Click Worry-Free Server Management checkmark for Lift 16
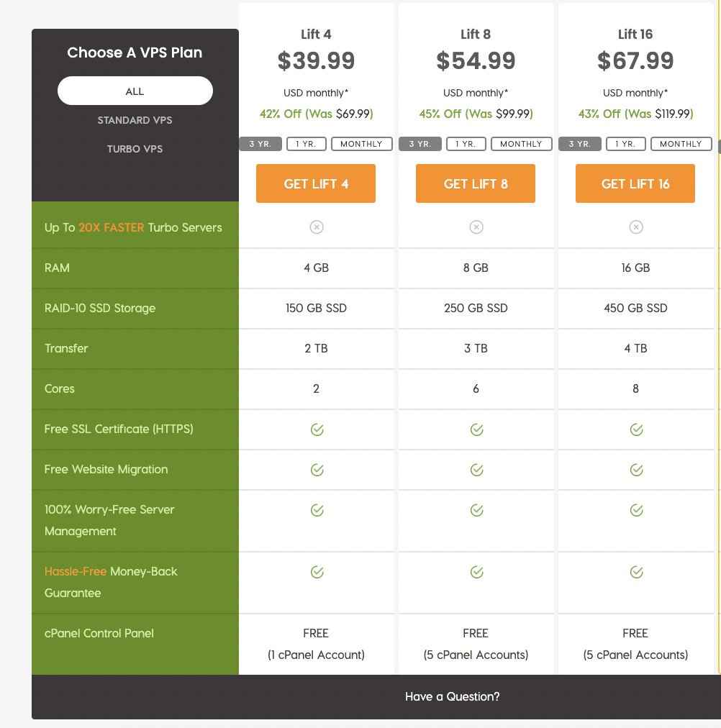This screenshot has width=721, height=728. pyautogui.click(x=636, y=510)
